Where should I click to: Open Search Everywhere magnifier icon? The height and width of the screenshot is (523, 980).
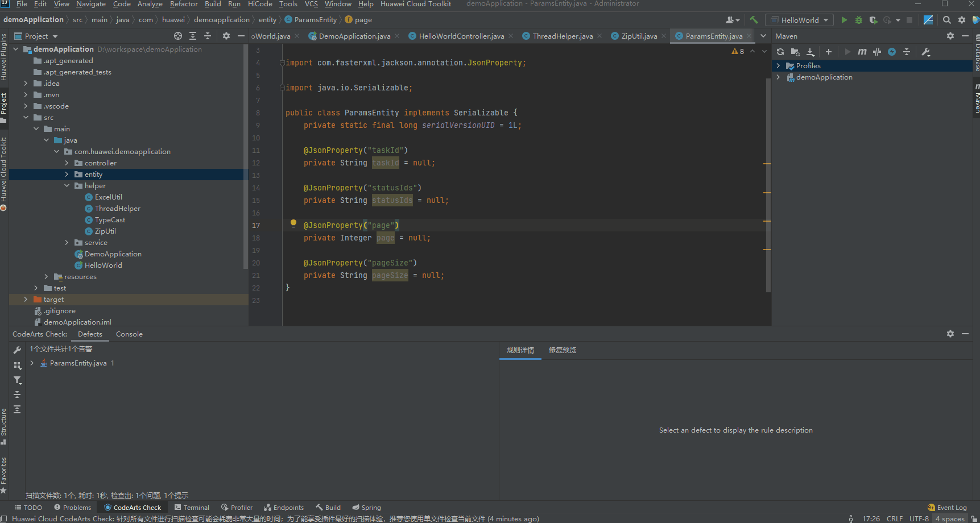click(x=946, y=20)
